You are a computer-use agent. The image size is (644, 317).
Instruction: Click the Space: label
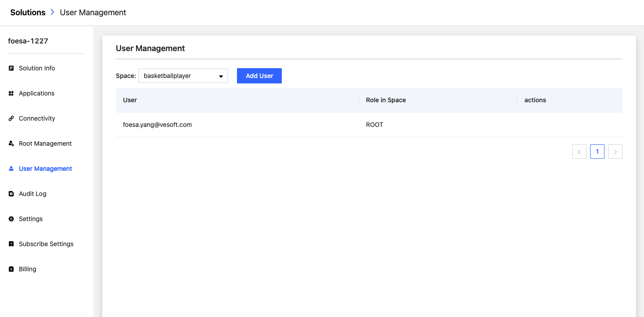126,76
